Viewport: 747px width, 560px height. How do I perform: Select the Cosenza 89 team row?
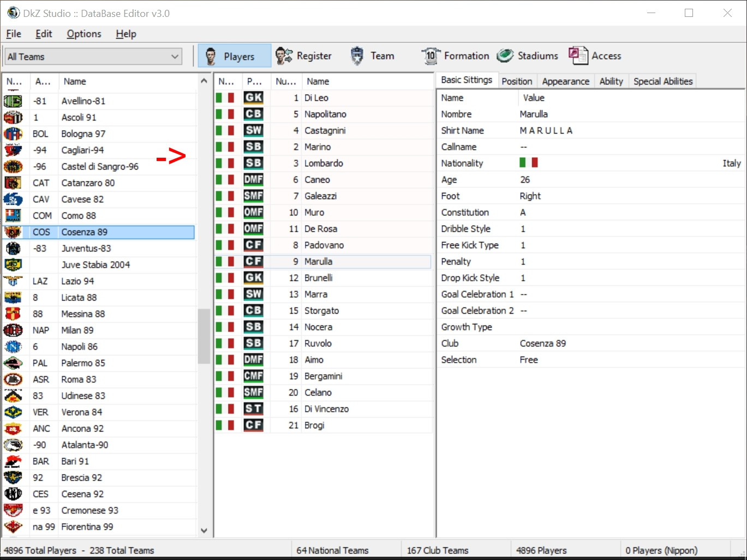(x=99, y=232)
